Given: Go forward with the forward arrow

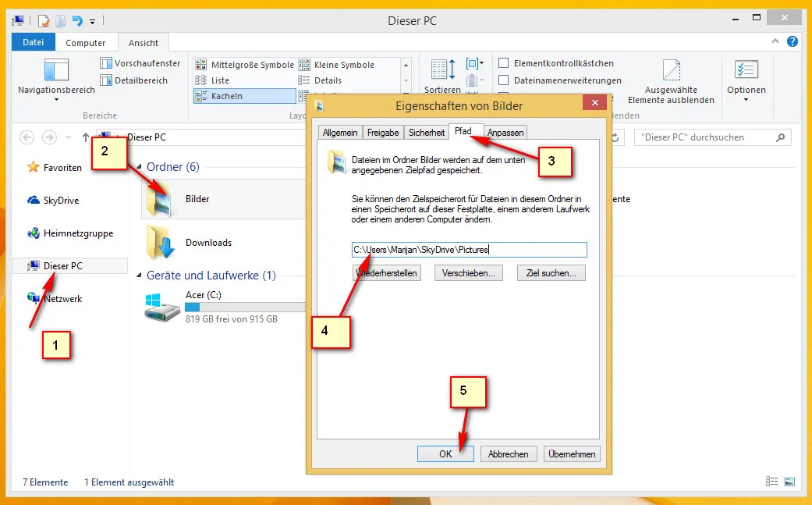Looking at the screenshot, I should (x=49, y=137).
